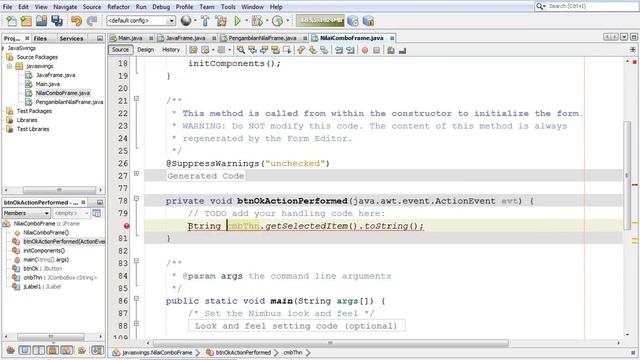Open the Refactor menu
Viewport: 640px width, 360px height.
click(x=118, y=7)
